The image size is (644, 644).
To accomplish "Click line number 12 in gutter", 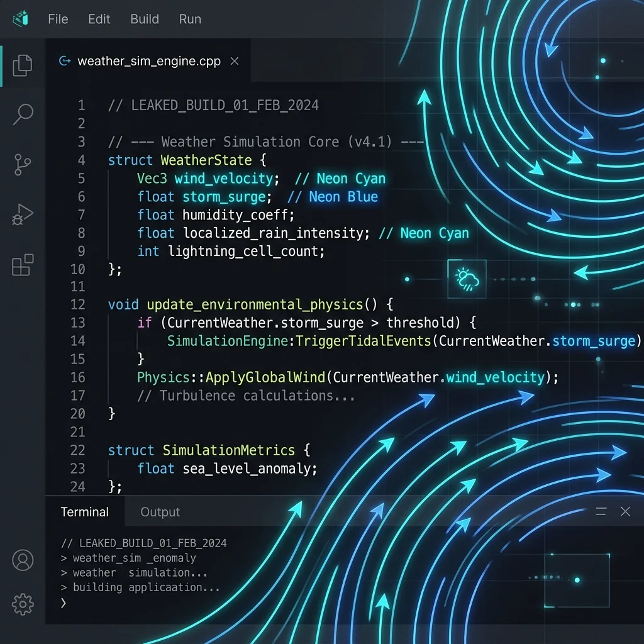I will [x=78, y=305].
